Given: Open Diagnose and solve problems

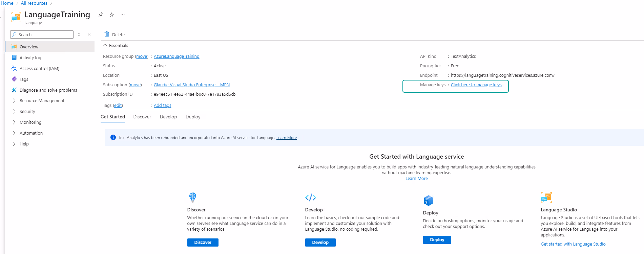Looking at the screenshot, I should 48,90.
